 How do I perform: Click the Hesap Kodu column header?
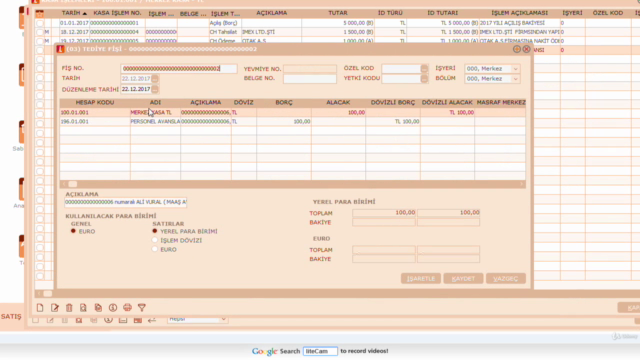[x=95, y=102]
